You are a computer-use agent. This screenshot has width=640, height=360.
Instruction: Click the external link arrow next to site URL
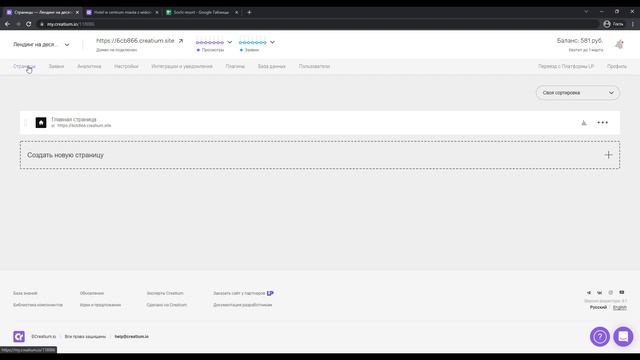tap(180, 41)
